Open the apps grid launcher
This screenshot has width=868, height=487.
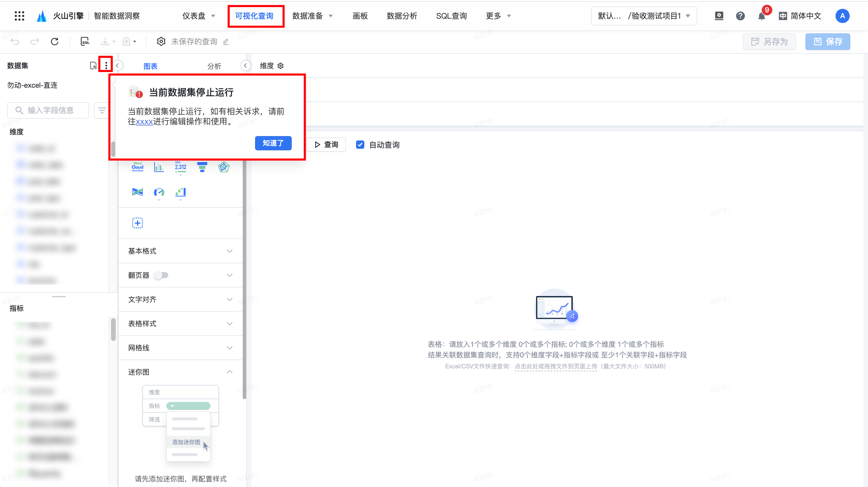point(19,16)
